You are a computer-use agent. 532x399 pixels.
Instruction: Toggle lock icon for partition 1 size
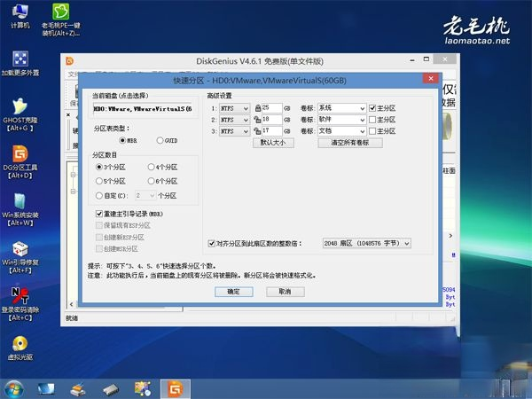[x=257, y=108]
